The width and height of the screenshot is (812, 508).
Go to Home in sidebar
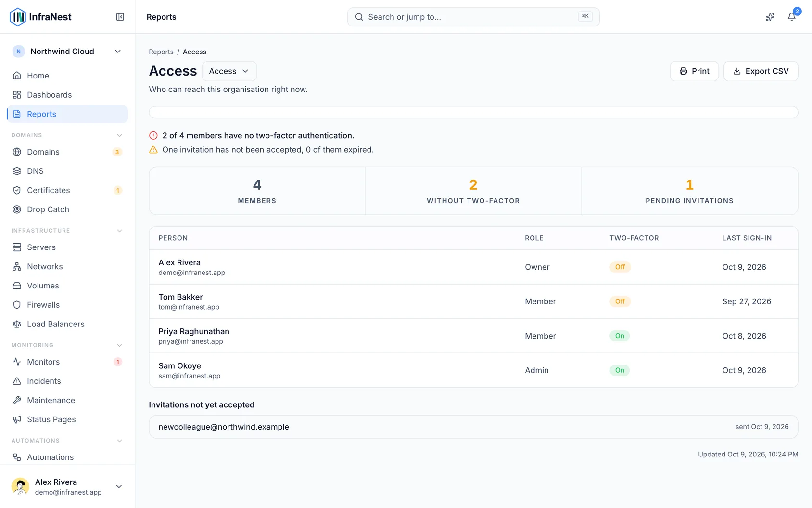click(x=67, y=76)
